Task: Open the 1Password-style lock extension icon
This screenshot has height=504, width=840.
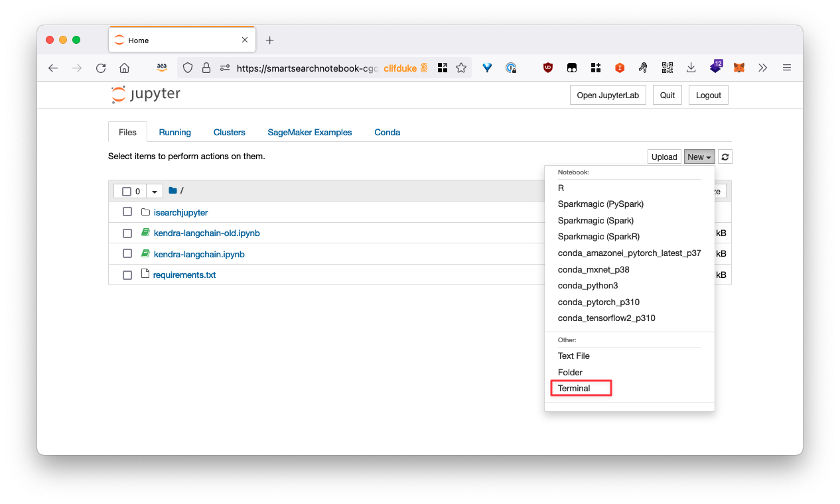Action: click(x=511, y=68)
